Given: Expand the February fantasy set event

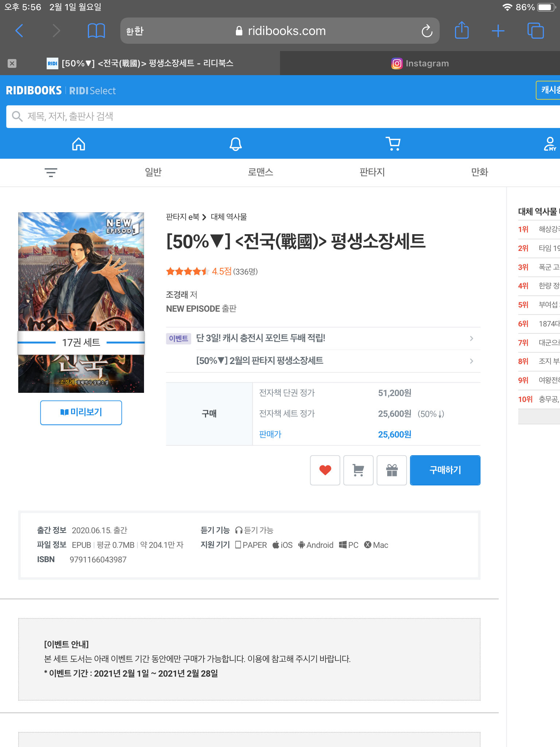Looking at the screenshot, I should coord(323,361).
